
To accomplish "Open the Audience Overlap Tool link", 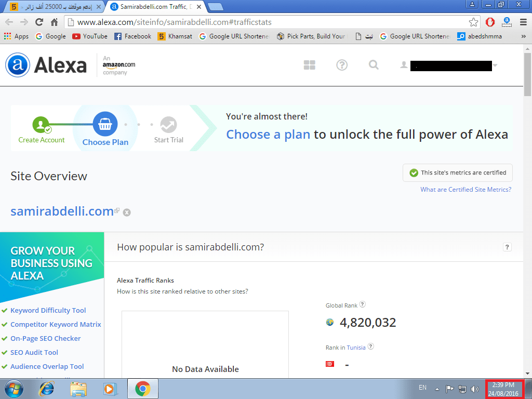I will (x=47, y=366).
